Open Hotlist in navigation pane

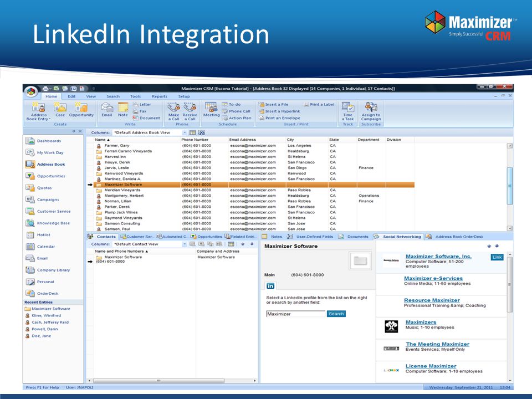[38, 235]
